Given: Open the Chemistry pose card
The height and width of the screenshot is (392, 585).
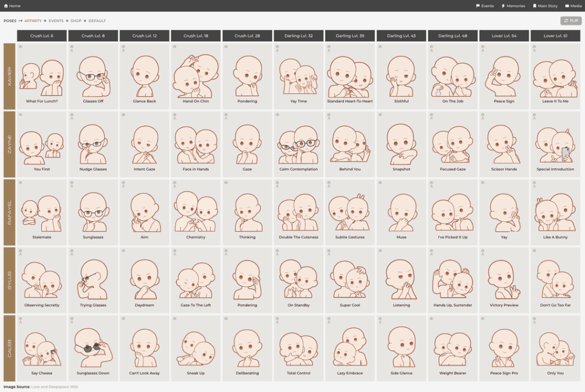Looking at the screenshot, I should tap(196, 212).
